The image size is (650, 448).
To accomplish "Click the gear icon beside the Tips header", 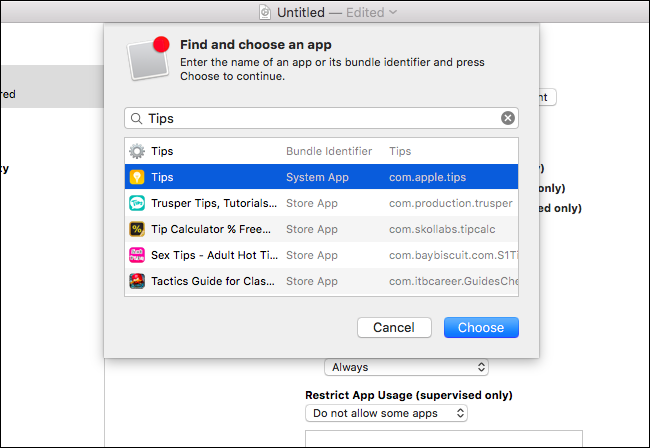I will pyautogui.click(x=137, y=151).
